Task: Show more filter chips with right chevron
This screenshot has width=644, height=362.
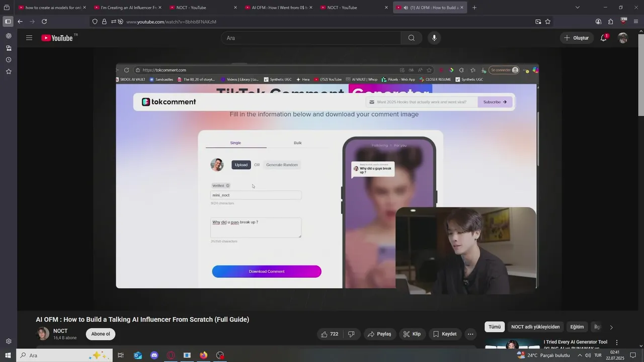Action: coord(611,327)
